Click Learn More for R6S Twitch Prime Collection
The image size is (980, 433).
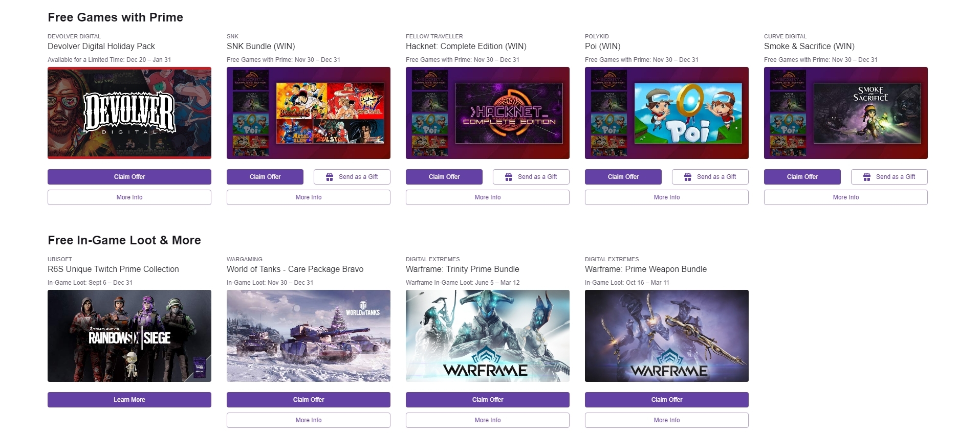point(129,400)
